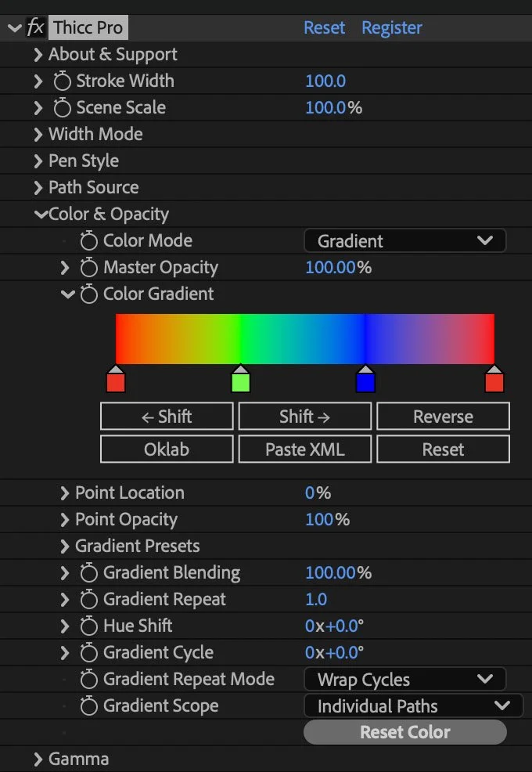Click the Stroke Width value 100.0

(x=325, y=81)
